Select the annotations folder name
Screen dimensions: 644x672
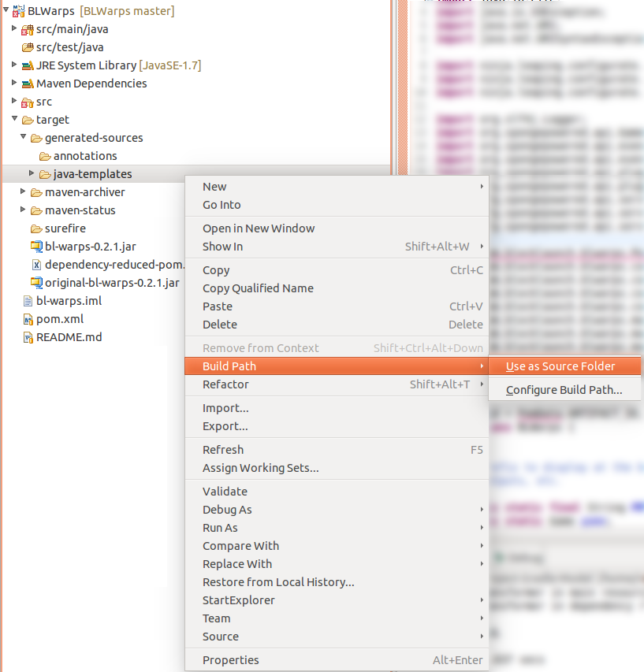[x=85, y=156]
